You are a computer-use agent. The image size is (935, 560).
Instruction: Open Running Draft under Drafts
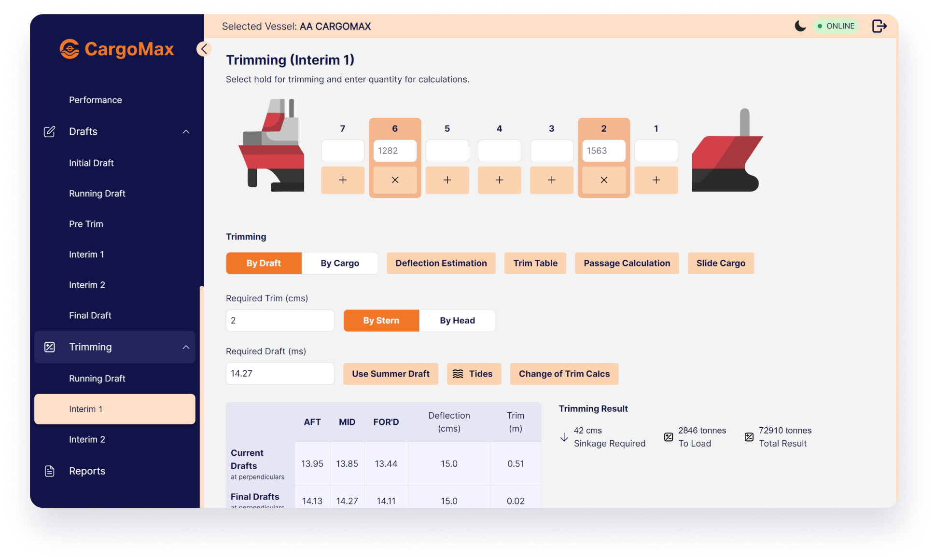coord(97,194)
